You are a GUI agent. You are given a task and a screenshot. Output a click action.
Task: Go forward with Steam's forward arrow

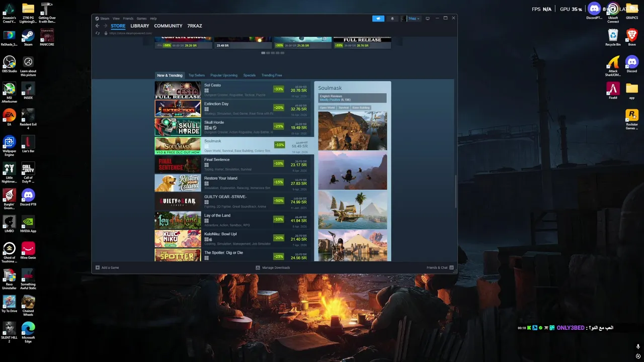tap(105, 26)
